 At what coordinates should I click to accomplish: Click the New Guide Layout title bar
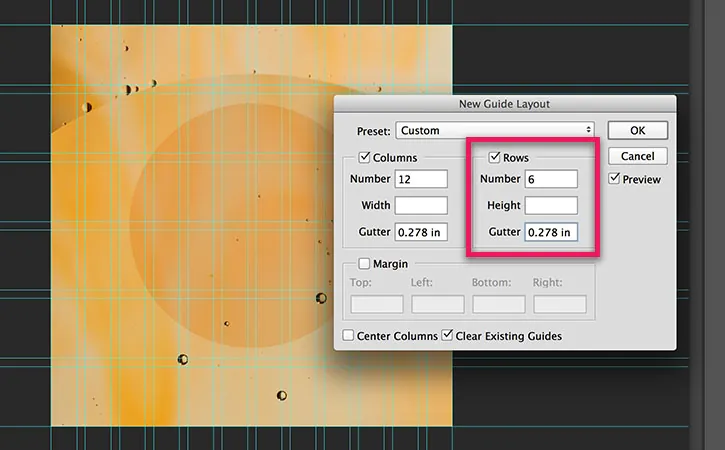click(x=504, y=104)
